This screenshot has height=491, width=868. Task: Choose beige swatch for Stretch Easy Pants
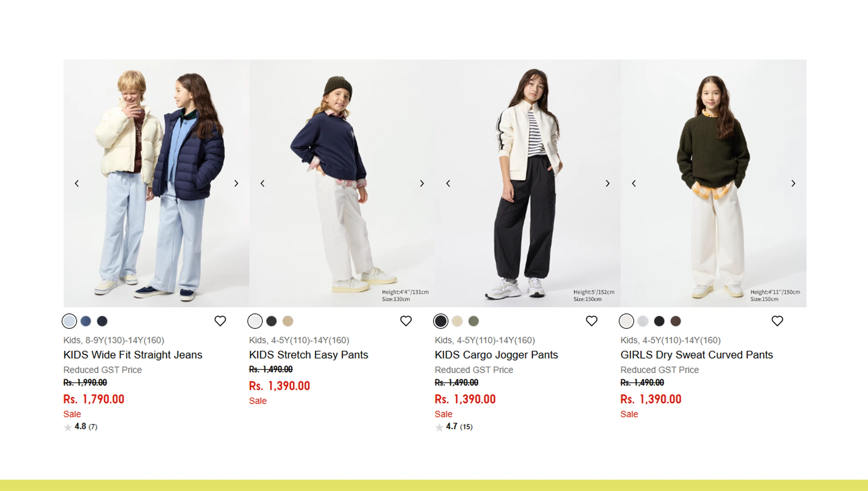[x=288, y=321]
